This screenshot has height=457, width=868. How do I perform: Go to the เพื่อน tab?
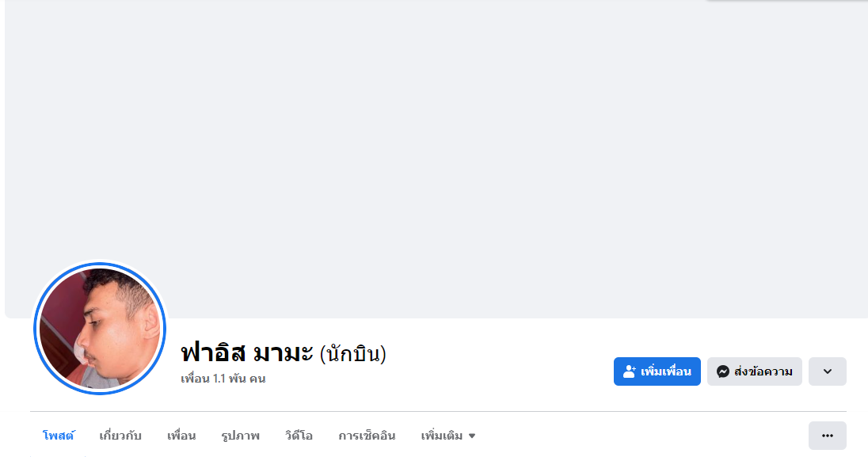[x=181, y=436]
